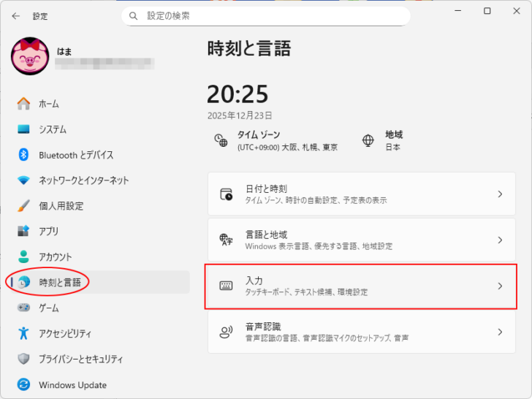
Task: Click the network Wi-Fi icon in sidebar
Action: point(23,180)
